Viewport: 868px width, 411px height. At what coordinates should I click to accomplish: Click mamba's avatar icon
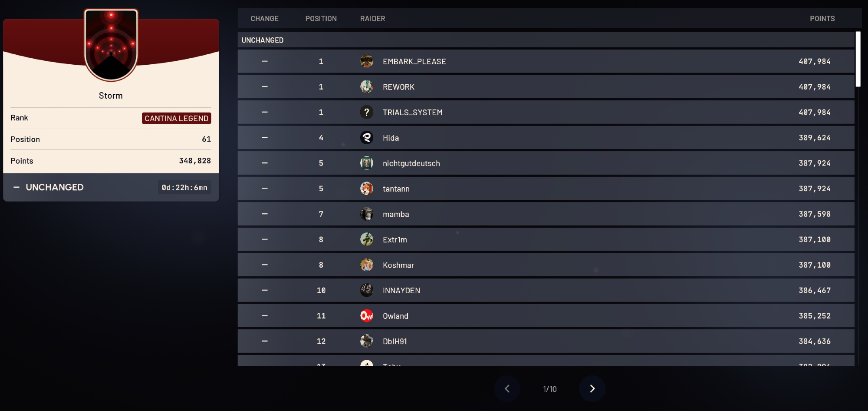pos(367,214)
